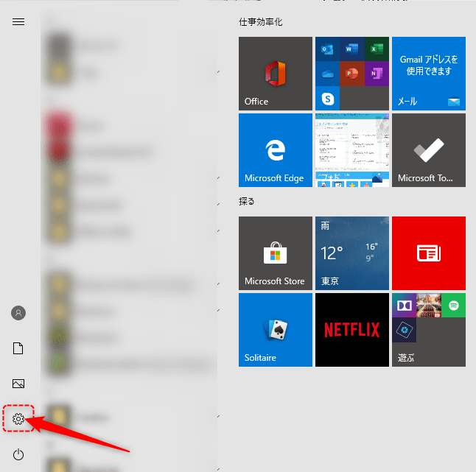Open the 東京 weather tile
The width and height of the screenshot is (476, 472).
click(x=352, y=253)
